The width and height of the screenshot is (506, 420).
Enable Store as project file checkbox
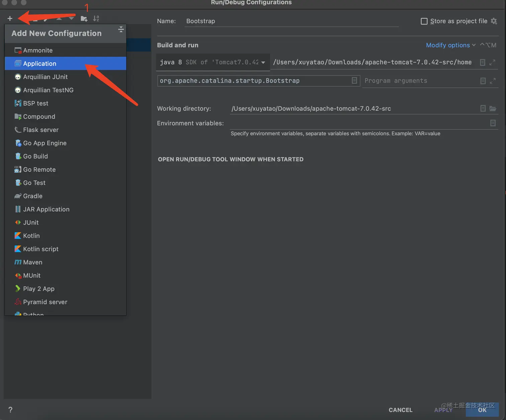[x=424, y=21]
